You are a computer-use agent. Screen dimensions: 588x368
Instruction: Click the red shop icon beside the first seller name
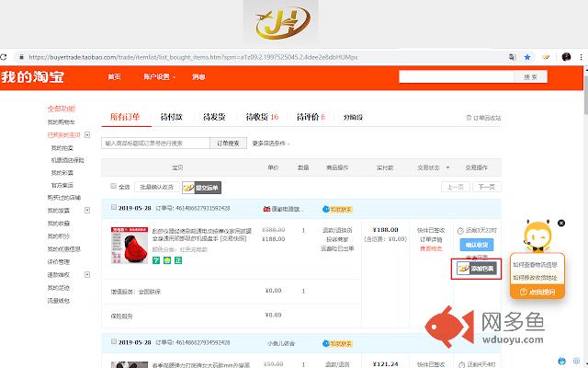coord(266,209)
